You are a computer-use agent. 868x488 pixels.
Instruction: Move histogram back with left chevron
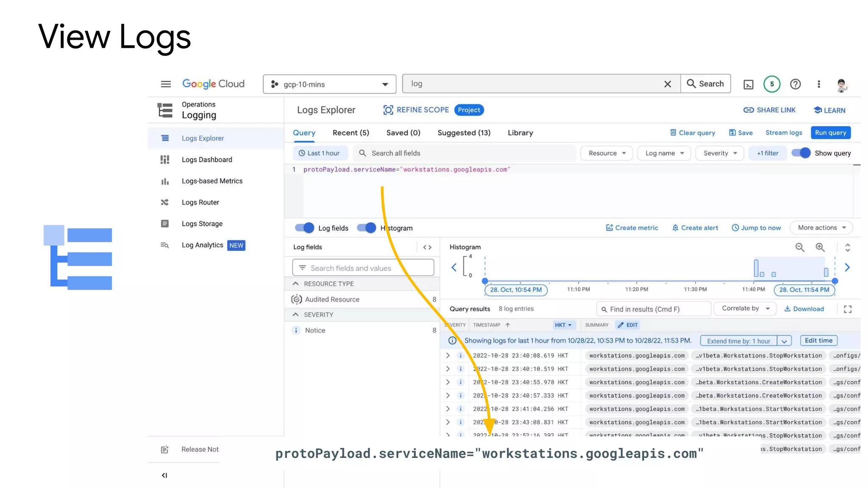pyautogui.click(x=454, y=267)
